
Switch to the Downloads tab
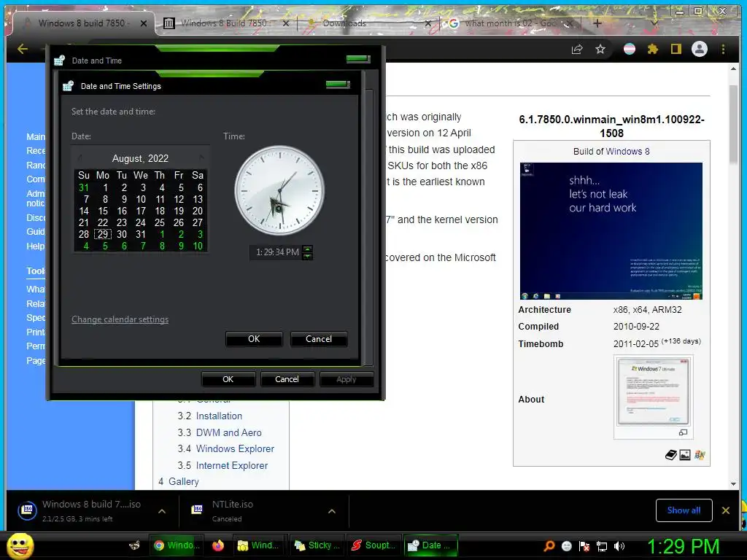[x=344, y=23]
